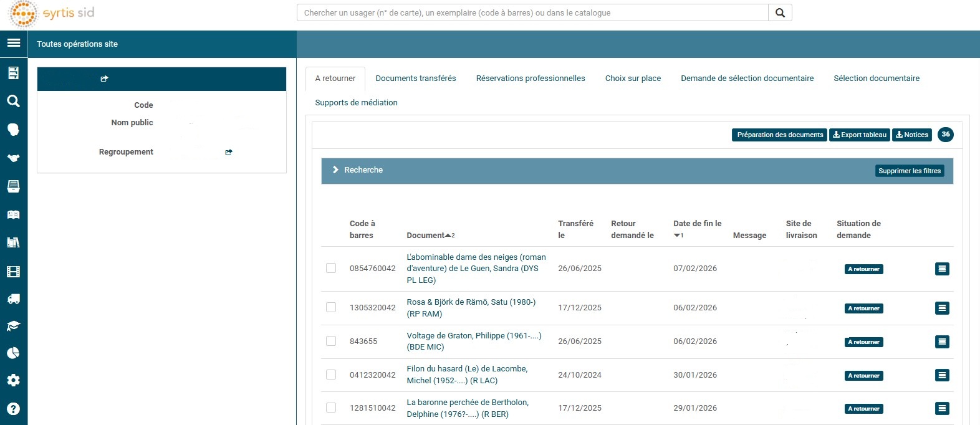Open La baronne perchée document link
Image resolution: width=980 pixels, height=425 pixels.
coord(468,408)
